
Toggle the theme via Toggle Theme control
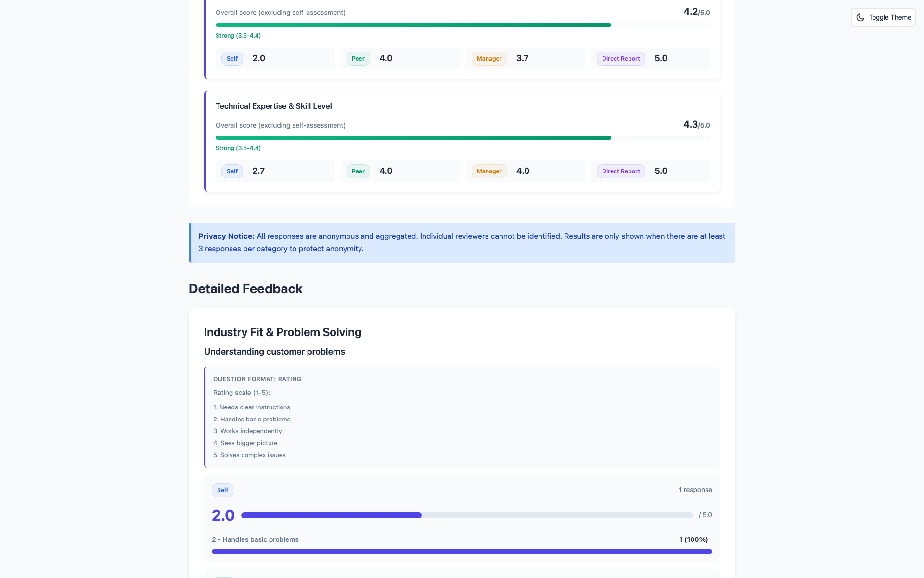pyautogui.click(x=883, y=17)
